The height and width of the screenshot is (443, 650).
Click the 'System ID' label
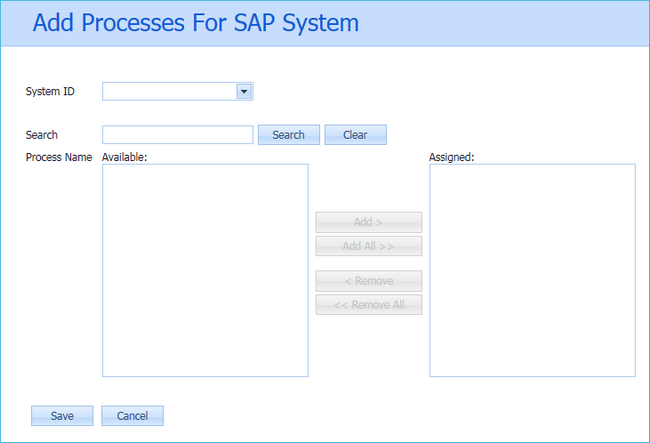[x=50, y=91]
